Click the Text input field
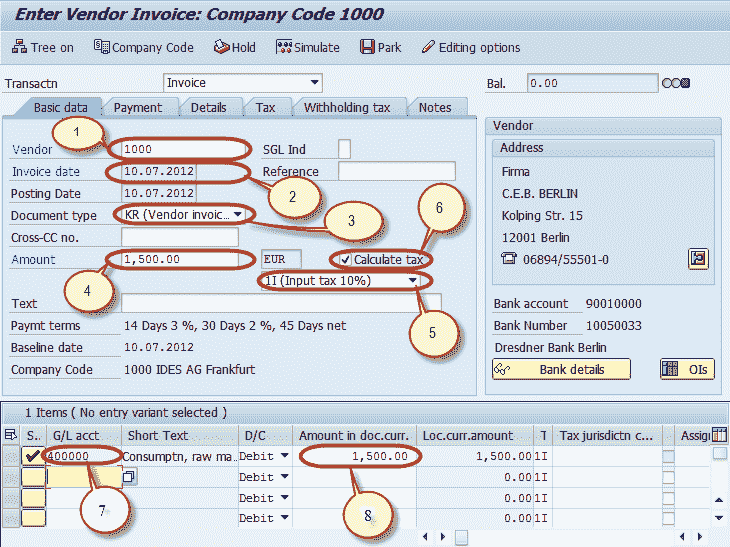Image resolution: width=730 pixels, height=547 pixels. point(281,303)
